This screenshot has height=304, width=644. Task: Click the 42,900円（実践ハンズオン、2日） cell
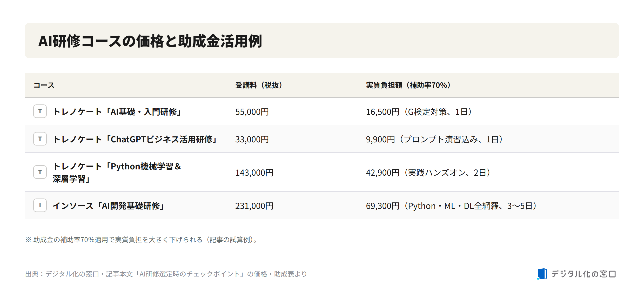pos(428,173)
